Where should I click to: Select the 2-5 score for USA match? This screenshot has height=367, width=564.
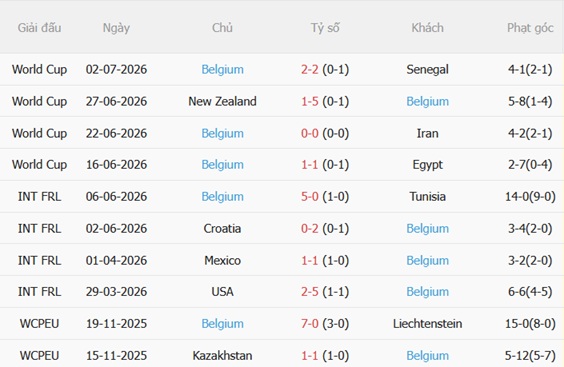tap(309, 292)
